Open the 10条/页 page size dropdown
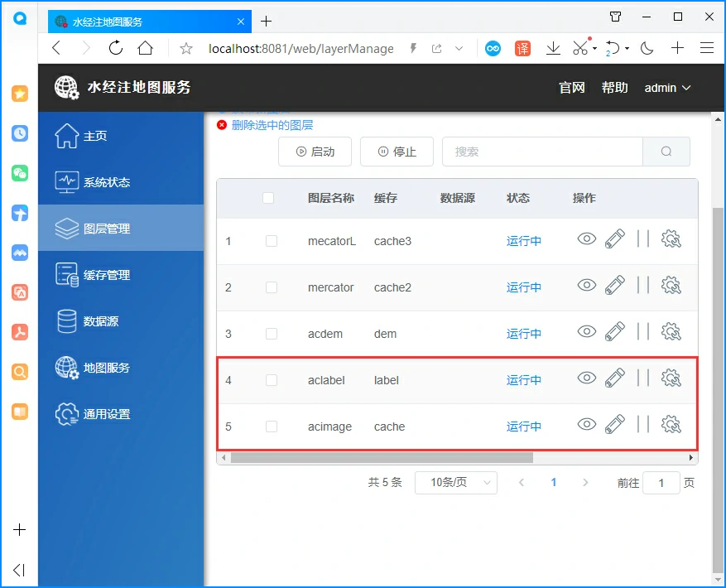726x588 pixels. click(456, 482)
